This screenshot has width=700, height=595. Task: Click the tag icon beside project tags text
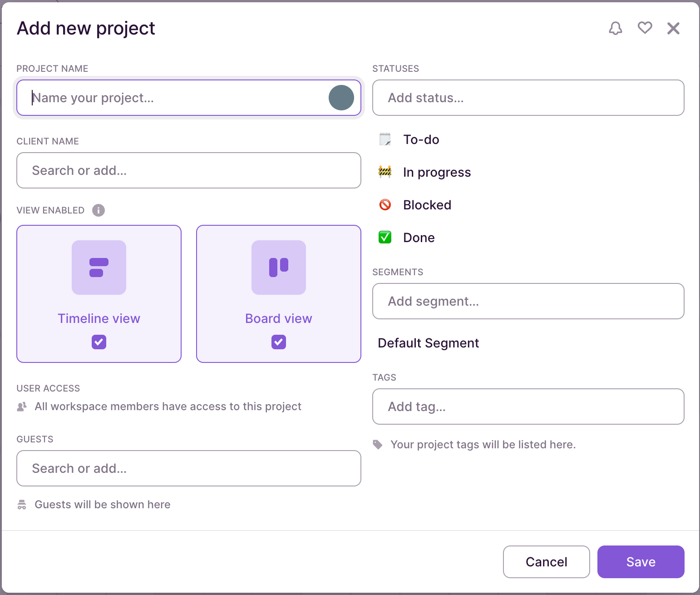[x=378, y=444]
